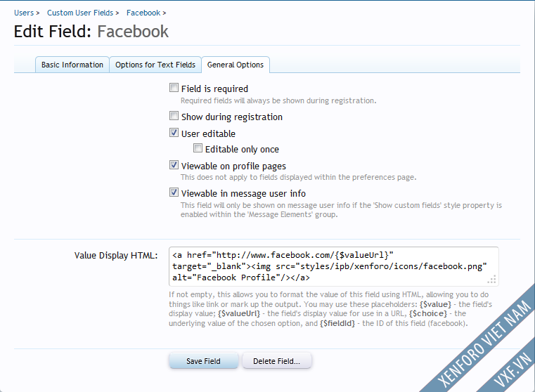The image size is (535, 392).
Task: Select the General Options tab
Action: [x=236, y=65]
